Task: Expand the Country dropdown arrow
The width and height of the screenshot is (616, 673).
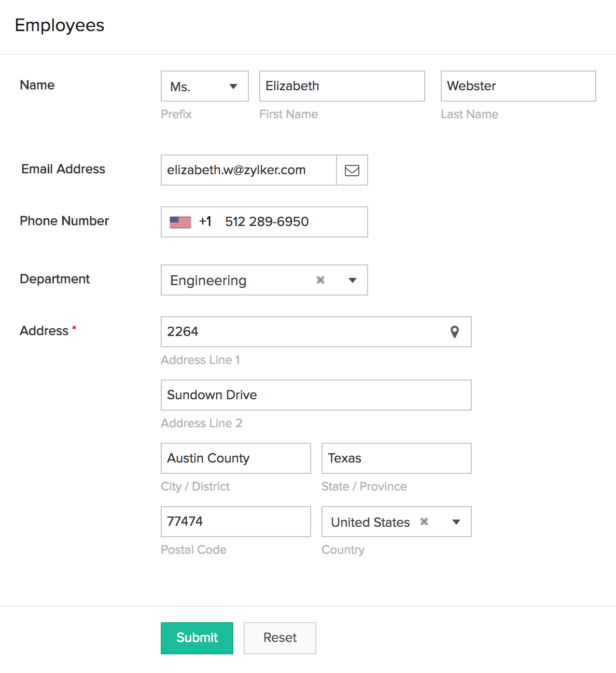Action: [456, 522]
